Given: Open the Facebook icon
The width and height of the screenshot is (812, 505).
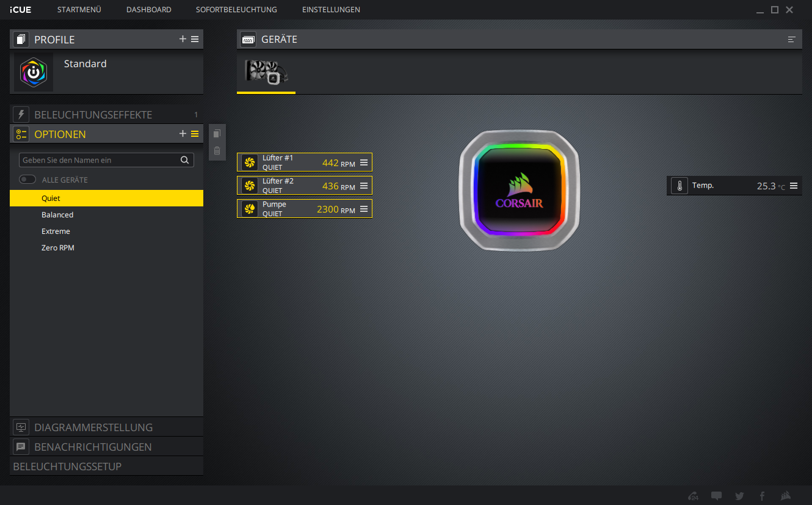Looking at the screenshot, I should tap(762, 496).
